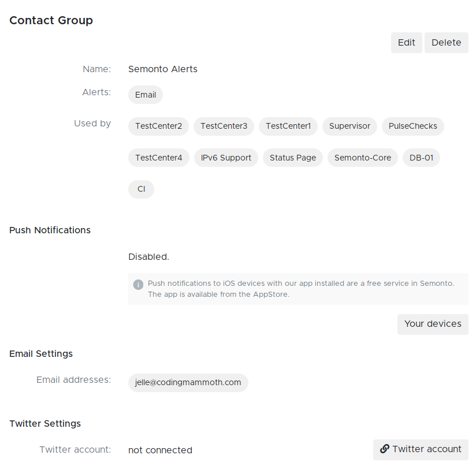
Task: Open the TestCenter1 monitor tag
Action: pyautogui.click(x=288, y=126)
